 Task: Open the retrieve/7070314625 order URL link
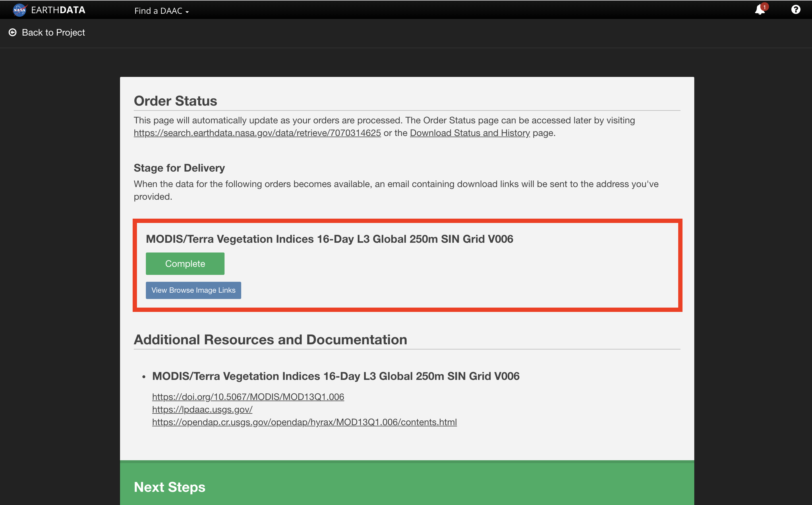tap(257, 133)
